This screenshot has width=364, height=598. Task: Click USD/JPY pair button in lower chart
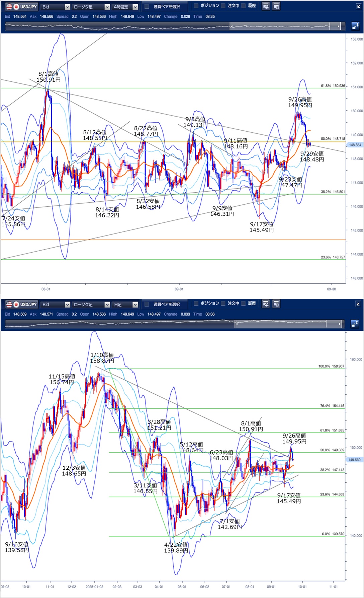click(x=21, y=305)
